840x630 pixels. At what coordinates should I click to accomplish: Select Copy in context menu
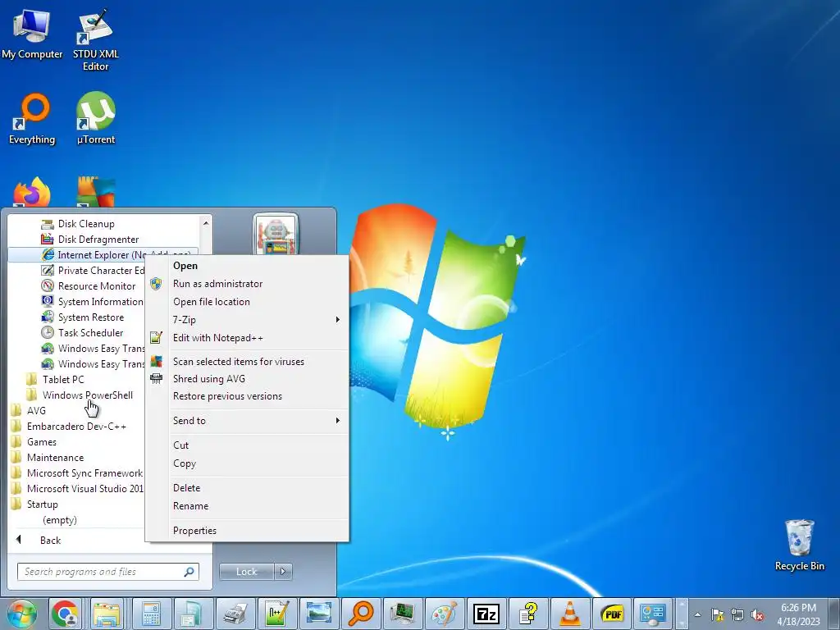[247, 463]
